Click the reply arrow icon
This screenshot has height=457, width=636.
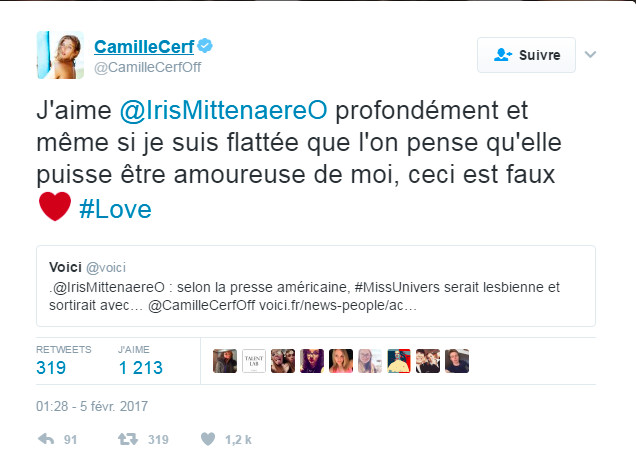[44, 438]
